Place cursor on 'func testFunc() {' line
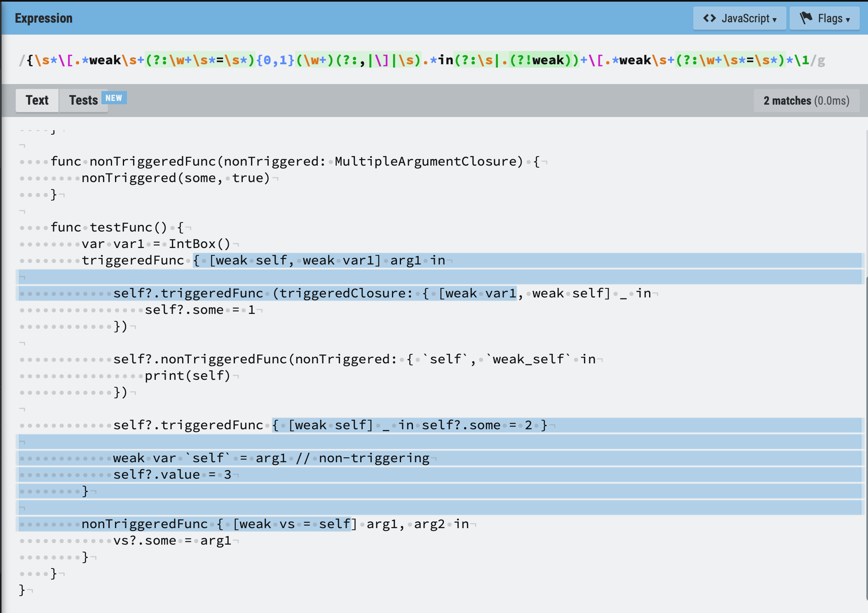 [117, 227]
